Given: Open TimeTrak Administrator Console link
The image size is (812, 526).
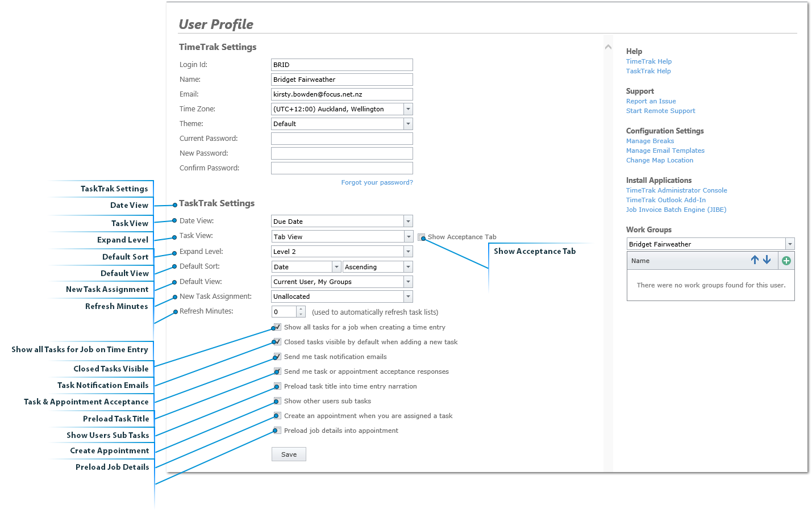Looking at the screenshot, I should [x=676, y=190].
